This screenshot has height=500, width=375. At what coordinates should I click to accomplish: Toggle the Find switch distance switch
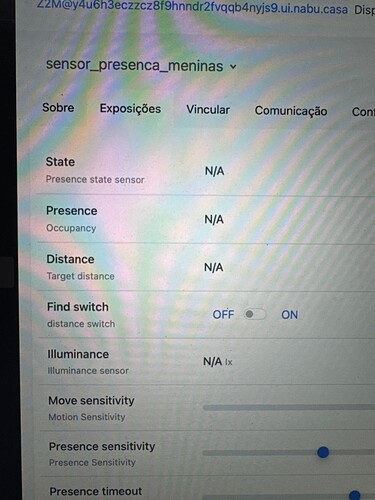click(255, 314)
